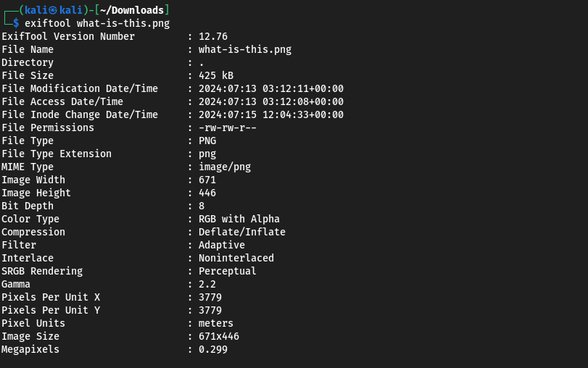Click the Image Size value 671x446
588x368 pixels.
(219, 336)
